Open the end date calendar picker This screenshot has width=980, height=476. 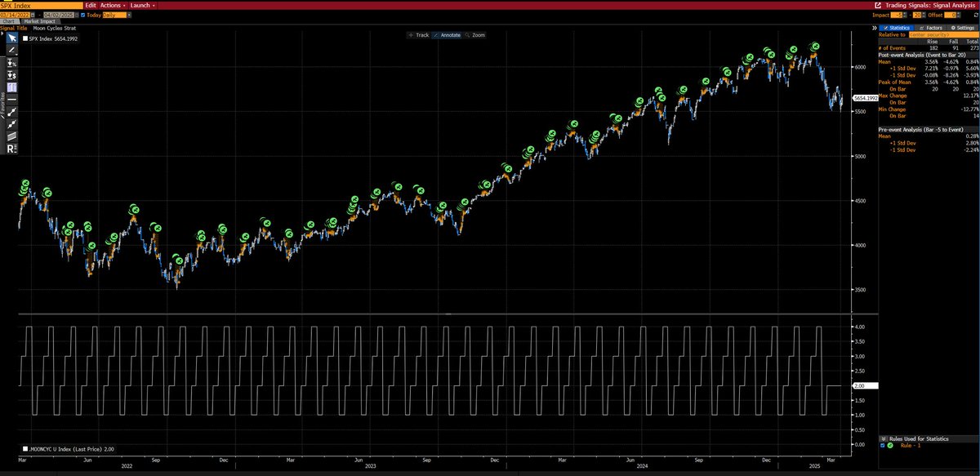point(77,15)
